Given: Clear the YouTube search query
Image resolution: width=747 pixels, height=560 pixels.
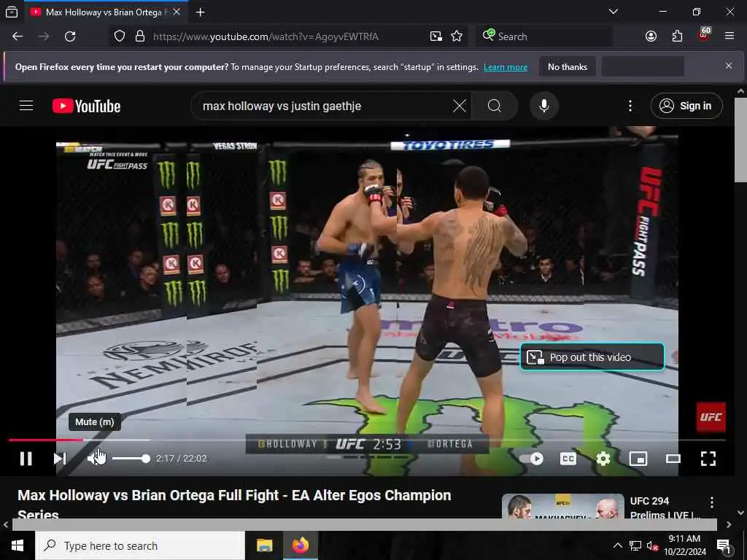Looking at the screenshot, I should click(460, 106).
